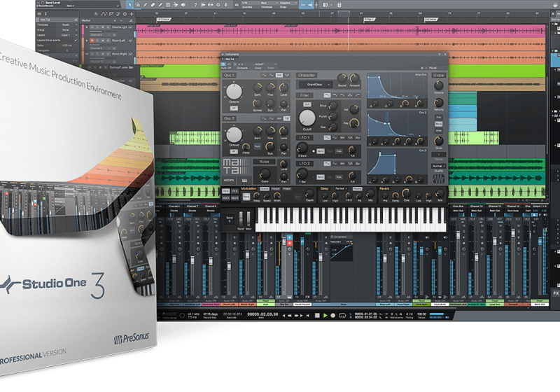Click the MOD/FX button
The height and width of the screenshot is (392, 560).
click(229, 181)
